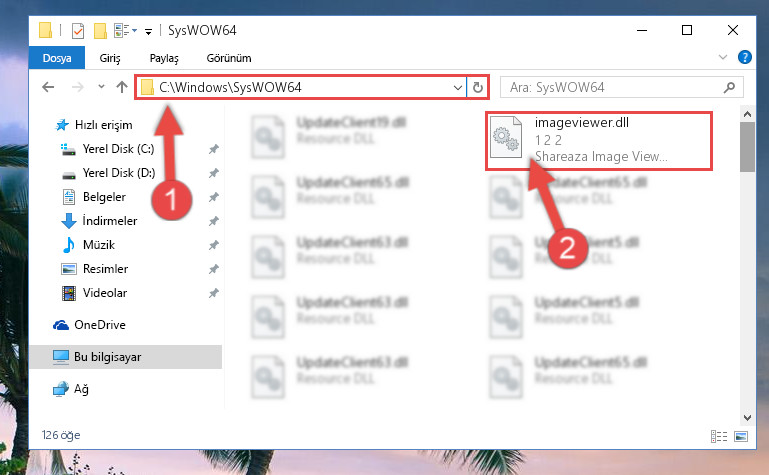Click the vertical scrollbar thumb

[747, 147]
